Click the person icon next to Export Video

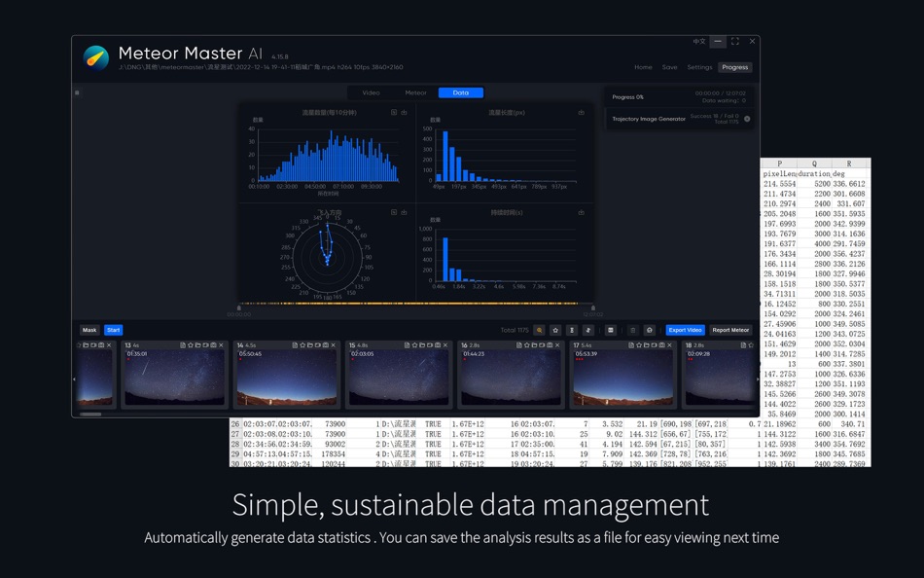(x=649, y=330)
